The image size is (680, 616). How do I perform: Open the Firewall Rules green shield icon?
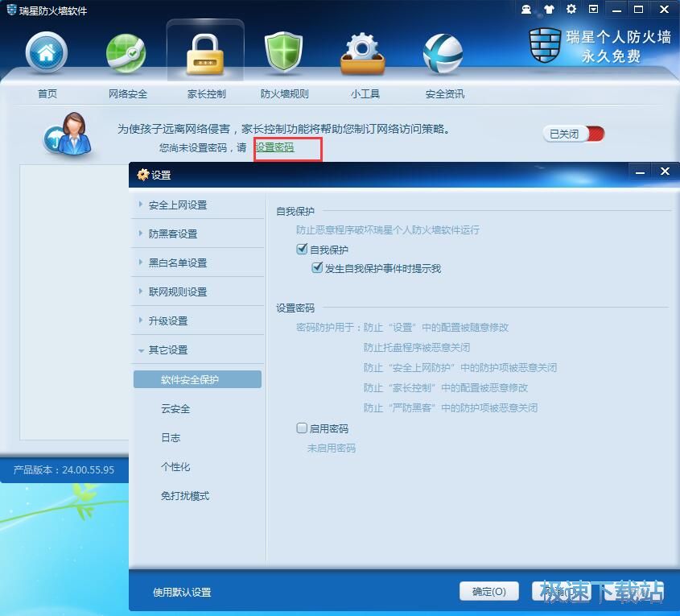coord(283,52)
